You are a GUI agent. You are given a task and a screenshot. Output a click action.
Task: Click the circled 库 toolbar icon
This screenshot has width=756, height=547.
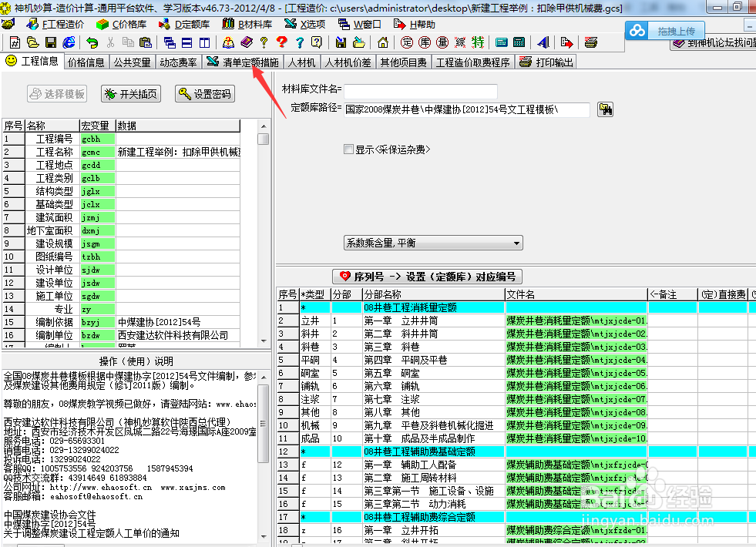[x=425, y=43]
